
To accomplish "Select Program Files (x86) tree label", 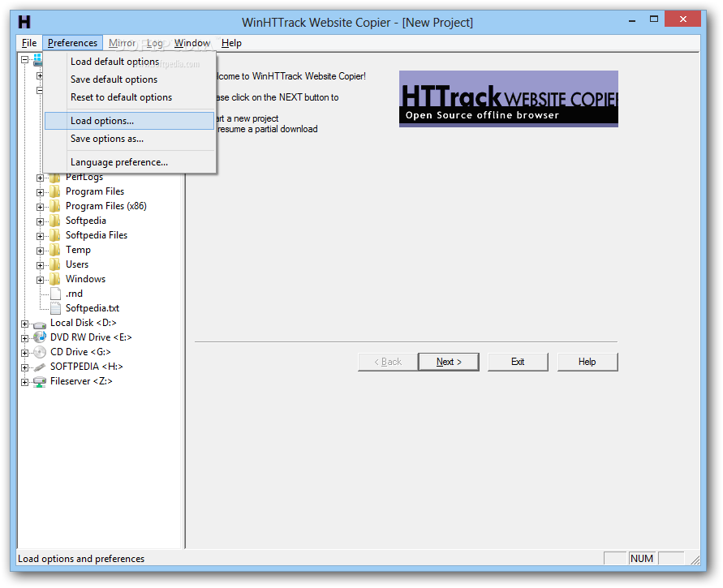I will pos(106,206).
